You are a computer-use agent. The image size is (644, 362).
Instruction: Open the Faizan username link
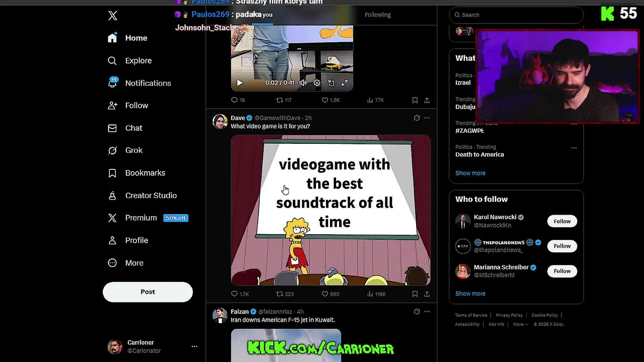240,312
